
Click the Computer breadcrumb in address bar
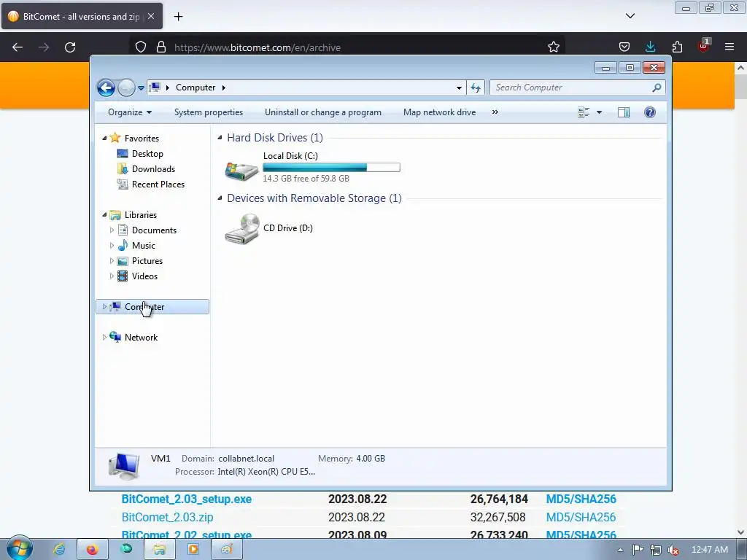click(x=196, y=87)
